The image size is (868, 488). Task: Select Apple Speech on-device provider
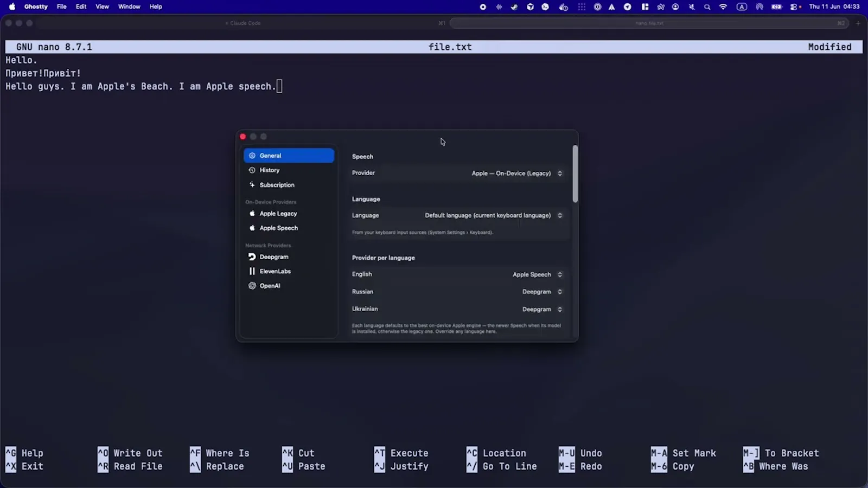(289, 228)
